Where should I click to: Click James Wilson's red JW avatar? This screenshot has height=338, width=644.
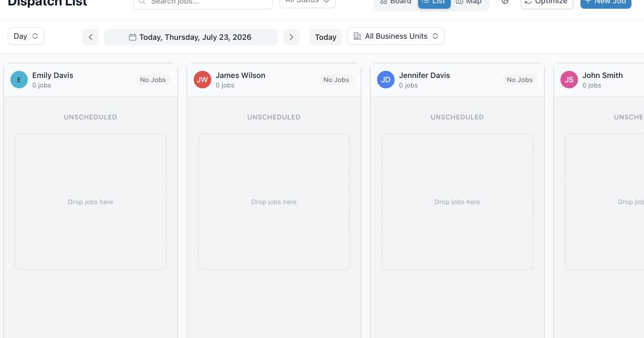pos(202,80)
